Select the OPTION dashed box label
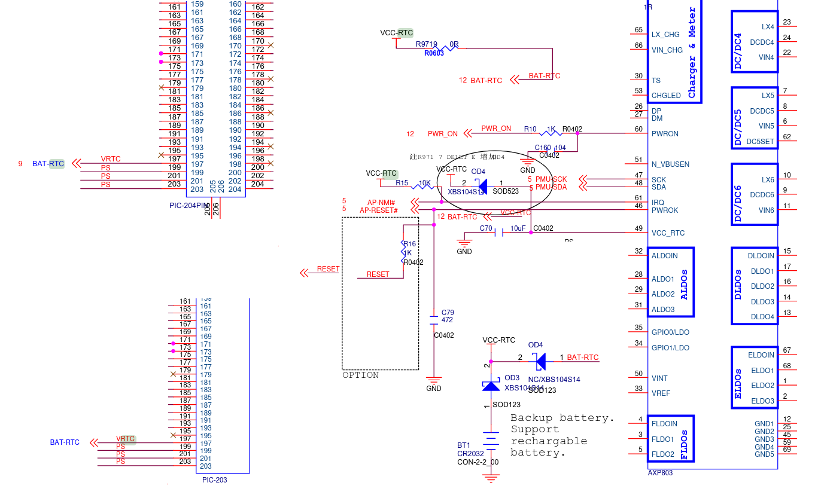The width and height of the screenshot is (821, 504). pos(360,375)
